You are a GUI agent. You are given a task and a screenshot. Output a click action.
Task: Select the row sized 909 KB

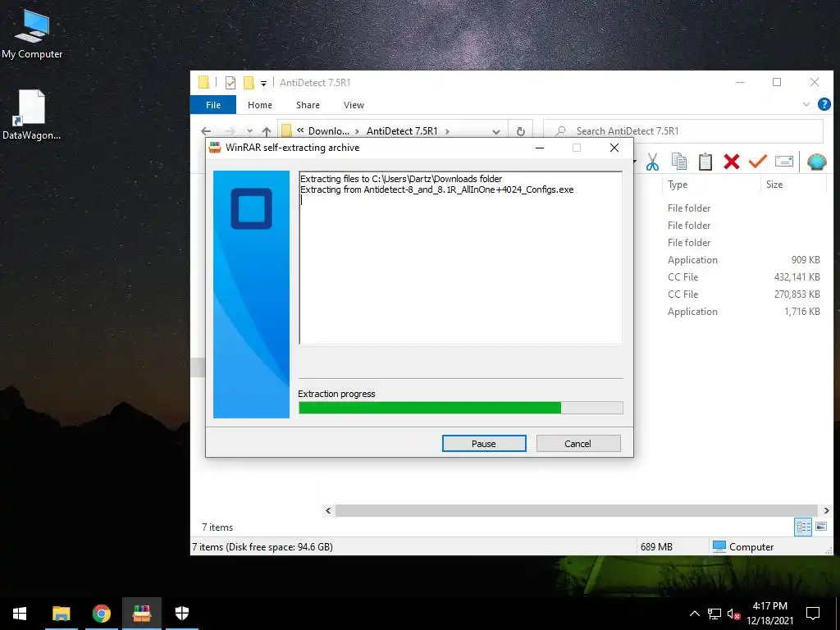pos(743,260)
